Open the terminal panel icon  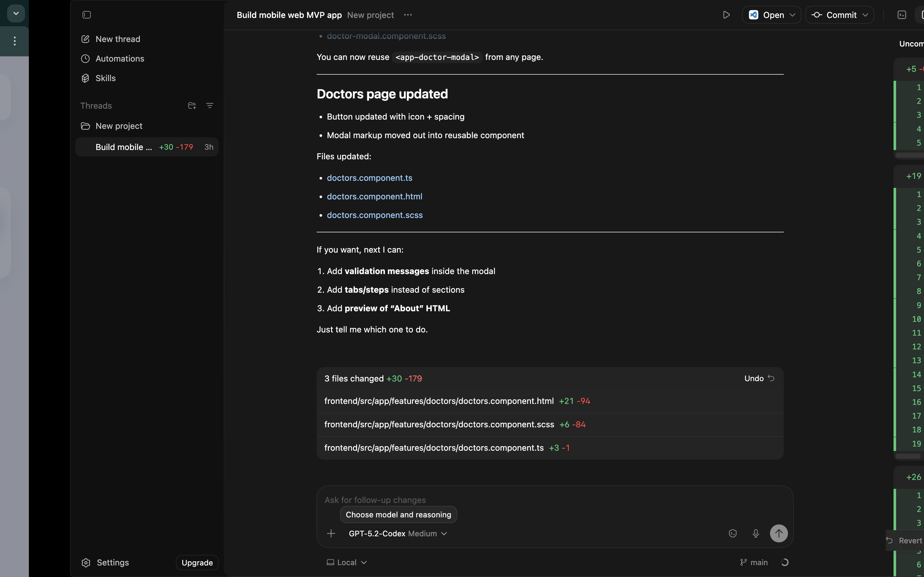click(902, 15)
